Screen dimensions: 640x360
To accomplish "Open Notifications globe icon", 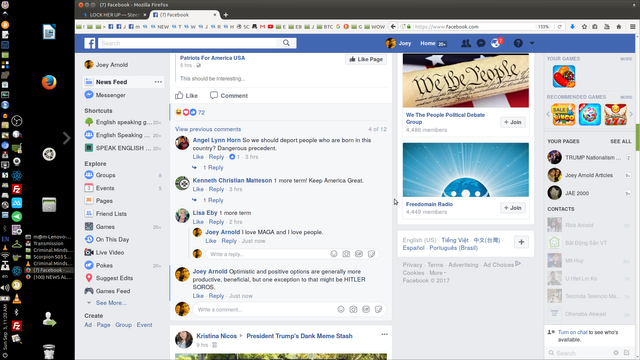I will pyautogui.click(x=496, y=43).
